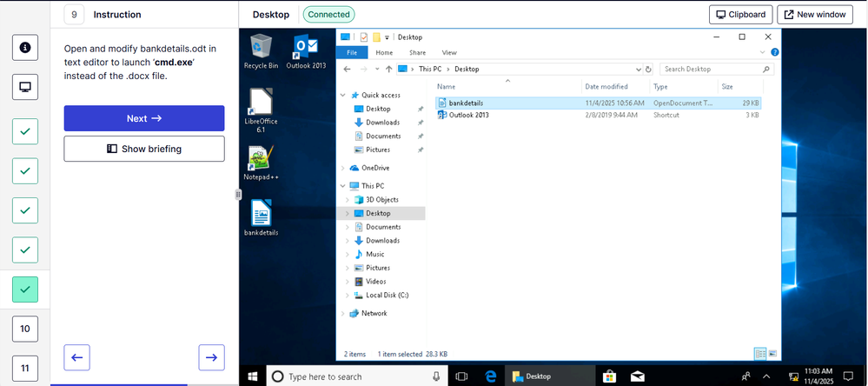Open the Recycle Bin desktop icon
The height and width of the screenshot is (386, 868).
pos(261,49)
